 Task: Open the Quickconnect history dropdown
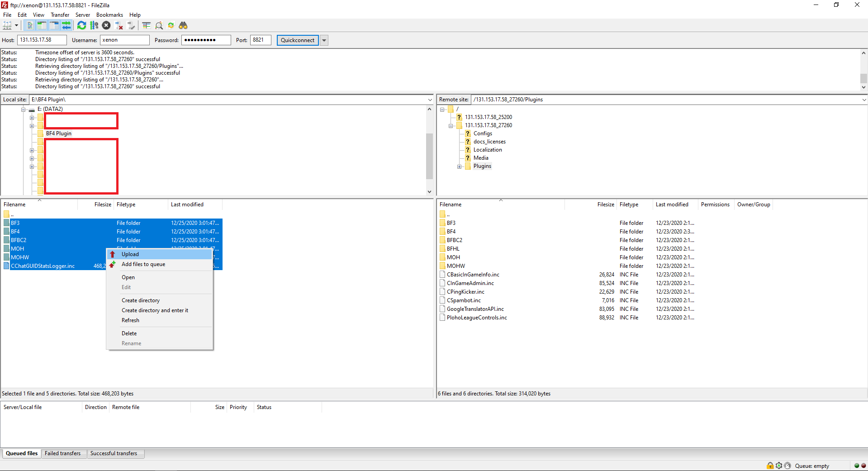pyautogui.click(x=324, y=40)
